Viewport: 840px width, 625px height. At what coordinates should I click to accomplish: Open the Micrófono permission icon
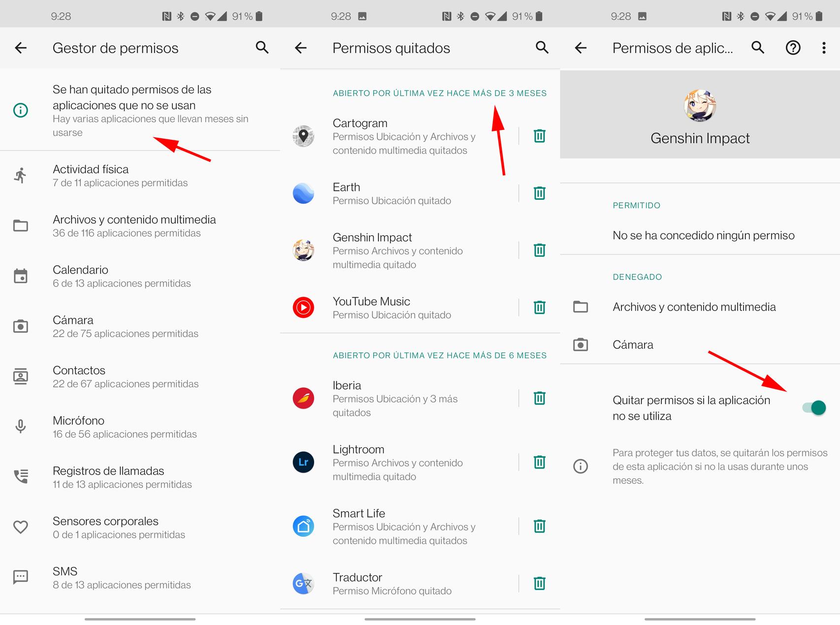[20, 426]
